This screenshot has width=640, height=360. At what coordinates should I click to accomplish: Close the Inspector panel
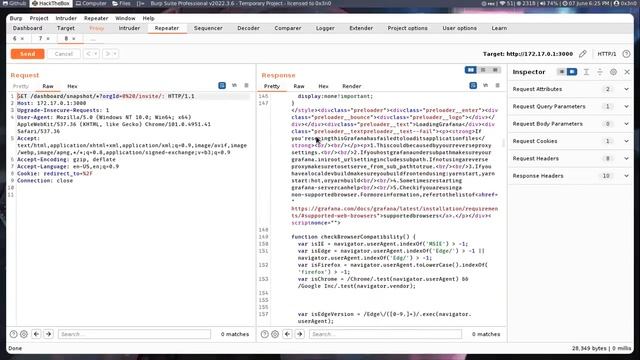click(x=627, y=72)
